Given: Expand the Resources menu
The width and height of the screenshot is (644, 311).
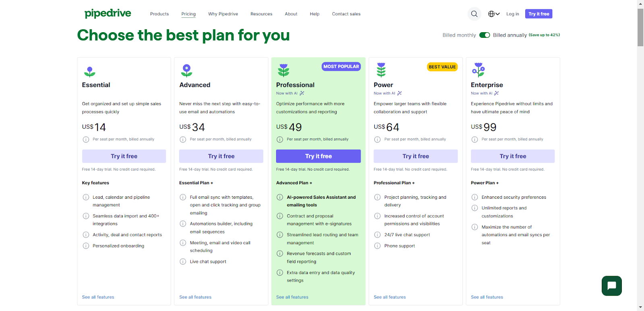Looking at the screenshot, I should pyautogui.click(x=261, y=14).
